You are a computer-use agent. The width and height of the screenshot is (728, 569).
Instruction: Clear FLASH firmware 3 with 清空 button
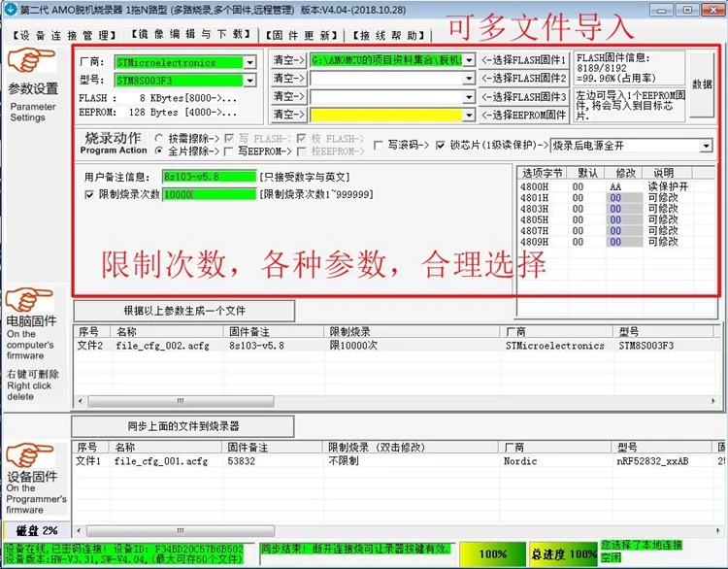click(288, 97)
